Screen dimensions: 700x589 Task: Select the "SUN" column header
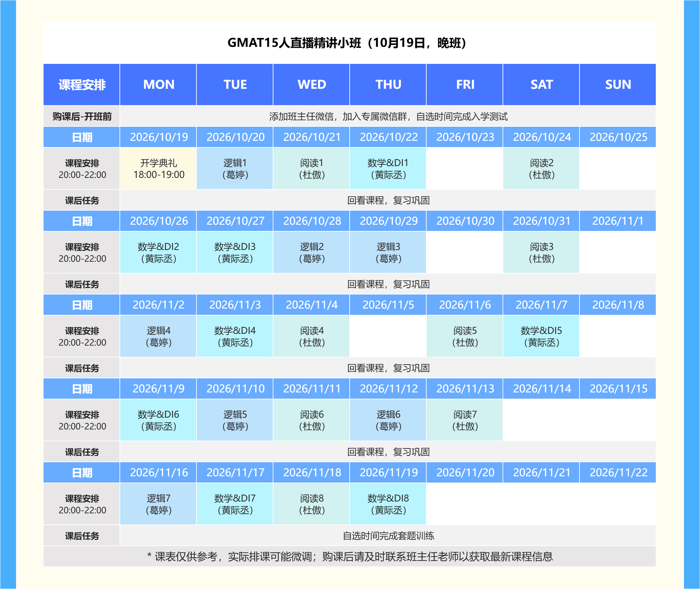point(618,85)
